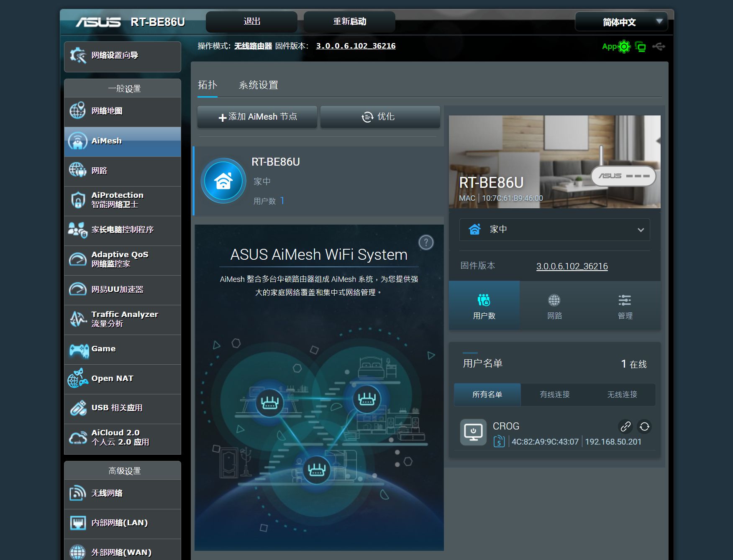This screenshot has height=560, width=733.
Task: Click the ASUS logo in header
Action: pos(98,22)
